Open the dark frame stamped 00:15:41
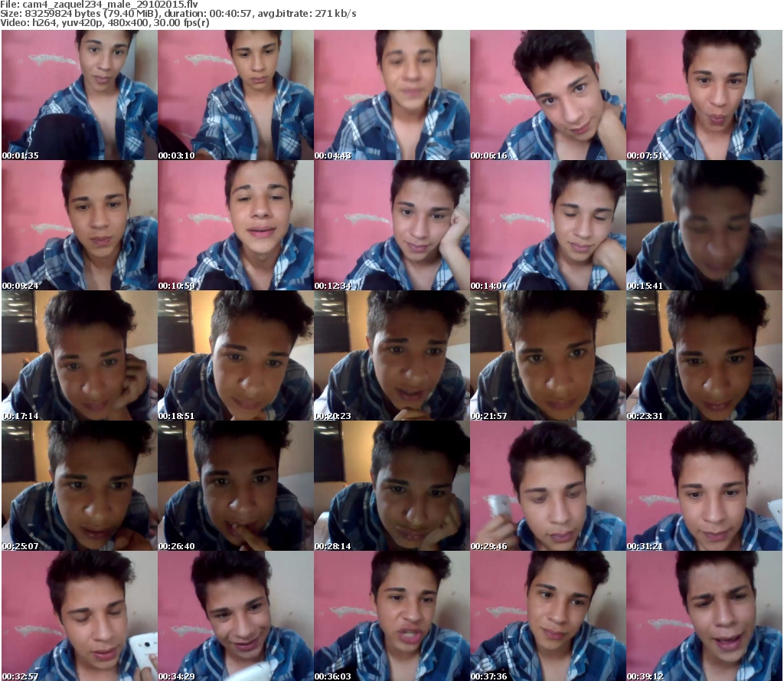 pyautogui.click(x=704, y=225)
